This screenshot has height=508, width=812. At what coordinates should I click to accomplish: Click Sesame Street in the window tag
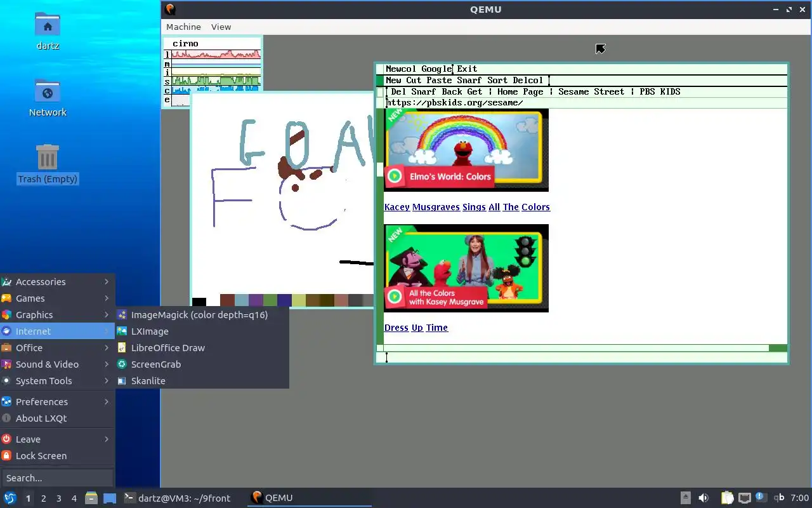point(591,91)
